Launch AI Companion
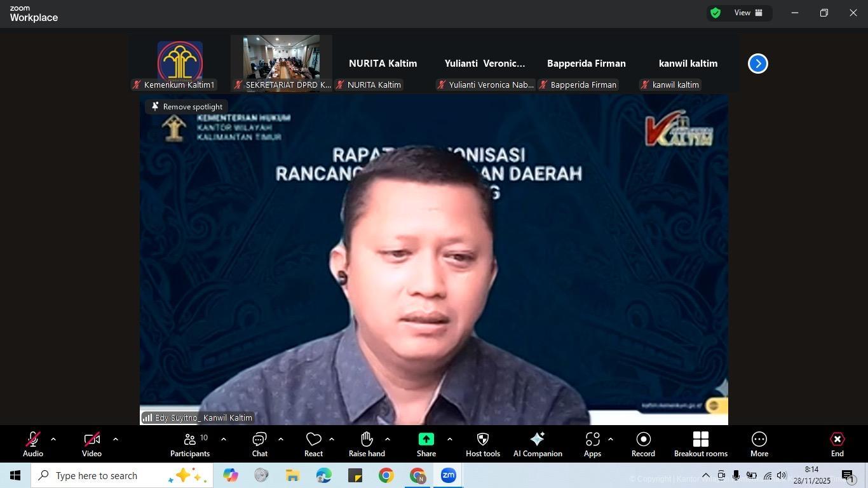This screenshot has height=488, width=868. coord(537,444)
